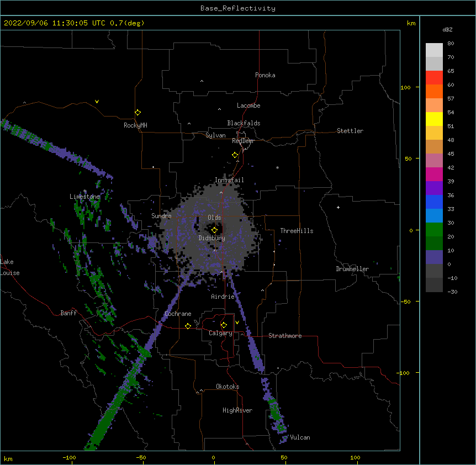Click the Blackfalds city label
The width and height of the screenshot is (476, 465).
(244, 123)
